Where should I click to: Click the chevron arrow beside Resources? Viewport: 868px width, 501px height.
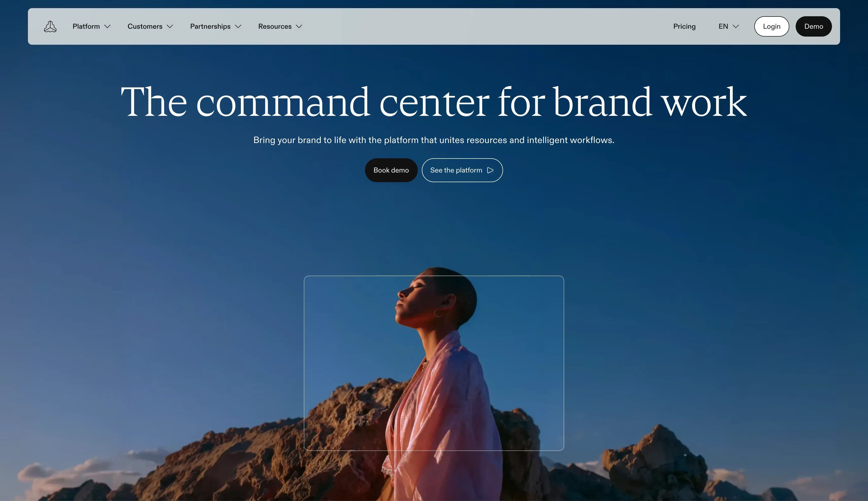pos(299,26)
